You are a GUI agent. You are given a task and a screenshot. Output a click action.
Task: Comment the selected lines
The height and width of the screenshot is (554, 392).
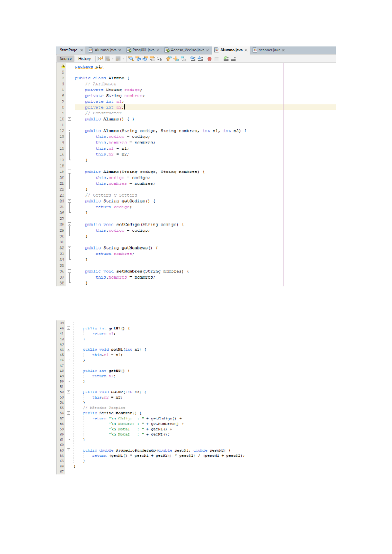pyautogui.click(x=226, y=59)
